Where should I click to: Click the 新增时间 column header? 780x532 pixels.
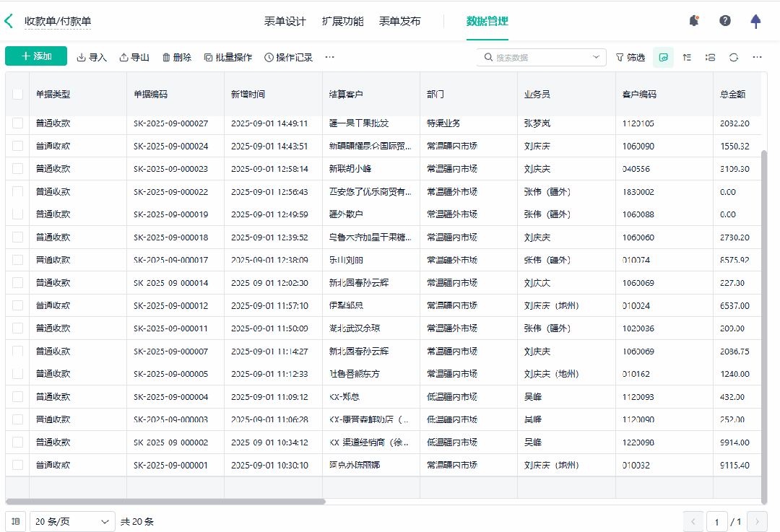pyautogui.click(x=248, y=95)
